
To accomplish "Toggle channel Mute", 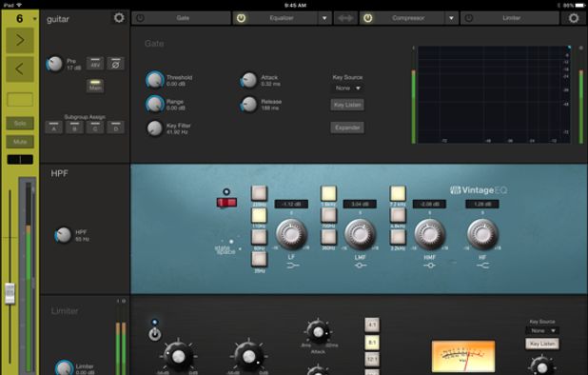I will coord(20,142).
